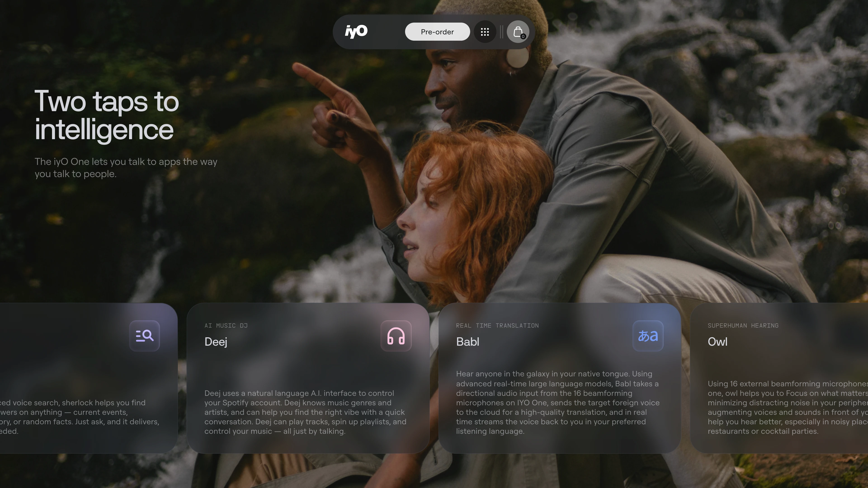This screenshot has height=488, width=868.
Task: Click the AI MUSIC DJ category label
Action: pyautogui.click(x=226, y=326)
